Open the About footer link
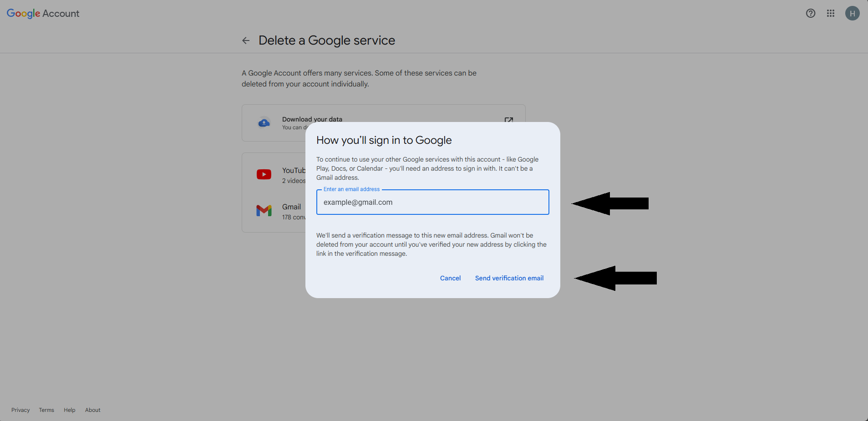868x421 pixels. tap(93, 410)
